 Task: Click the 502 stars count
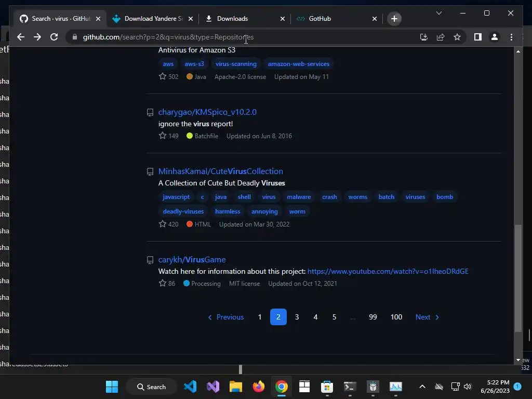coord(169,77)
